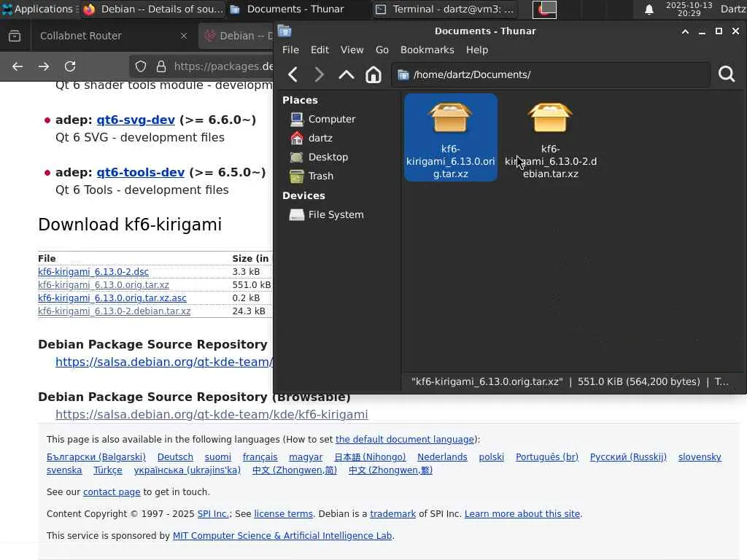Switch page language to Nederlands
The height and width of the screenshot is (560, 747).
[442, 457]
